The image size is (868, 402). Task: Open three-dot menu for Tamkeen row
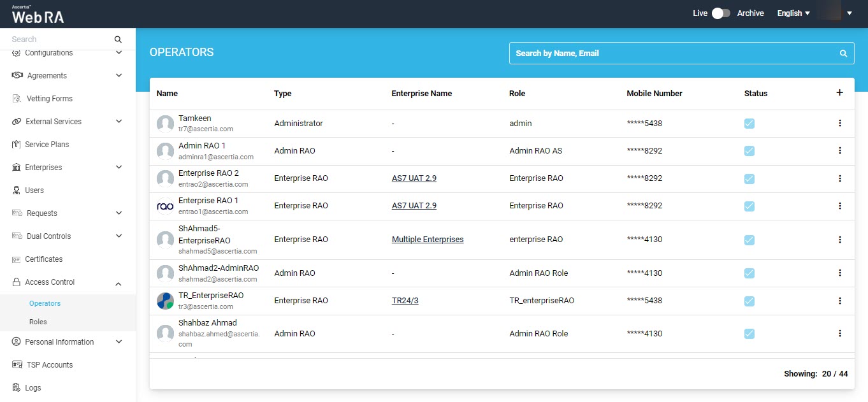click(x=839, y=123)
